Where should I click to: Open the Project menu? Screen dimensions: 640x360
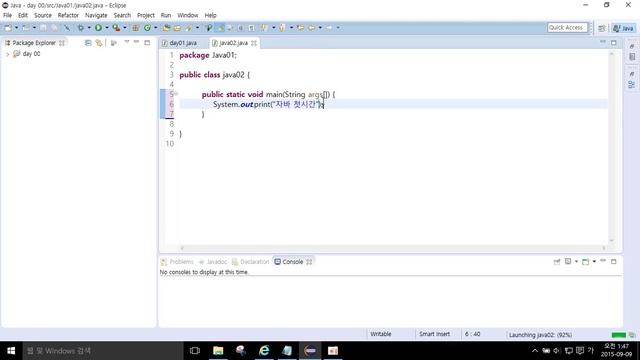146,15
